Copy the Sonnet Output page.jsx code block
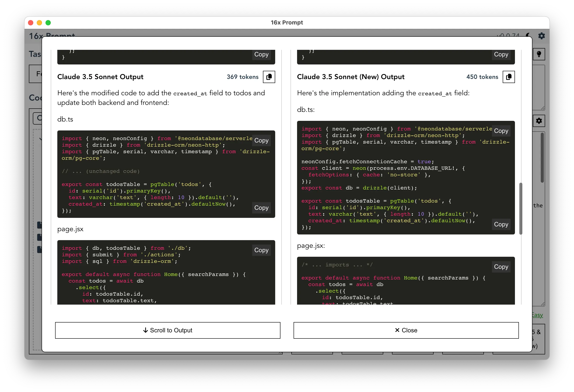Image resolution: width=574 pixels, height=392 pixels. (x=261, y=250)
